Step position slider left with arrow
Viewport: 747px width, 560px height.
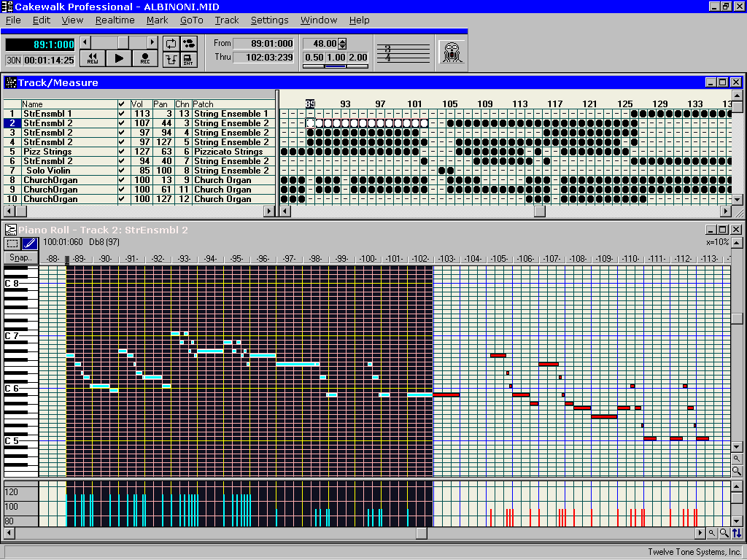pyautogui.click(x=85, y=42)
